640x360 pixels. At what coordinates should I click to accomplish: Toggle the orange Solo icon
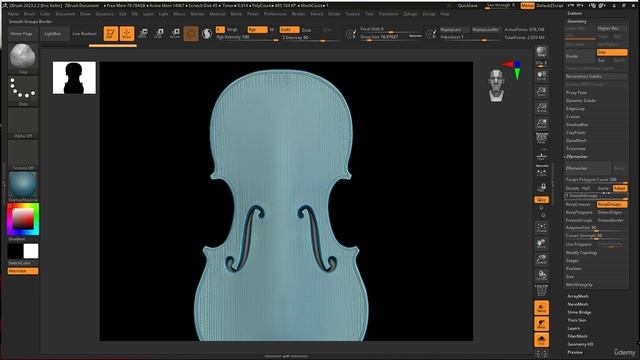(x=542, y=340)
